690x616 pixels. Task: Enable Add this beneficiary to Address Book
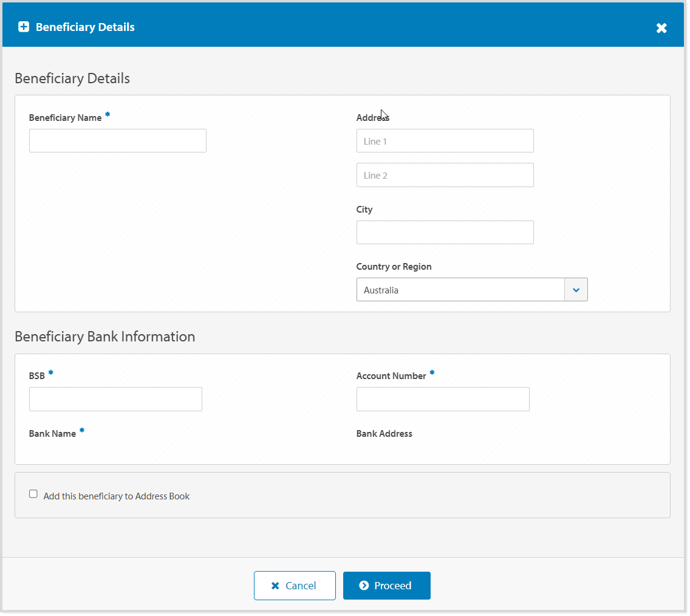coord(33,493)
